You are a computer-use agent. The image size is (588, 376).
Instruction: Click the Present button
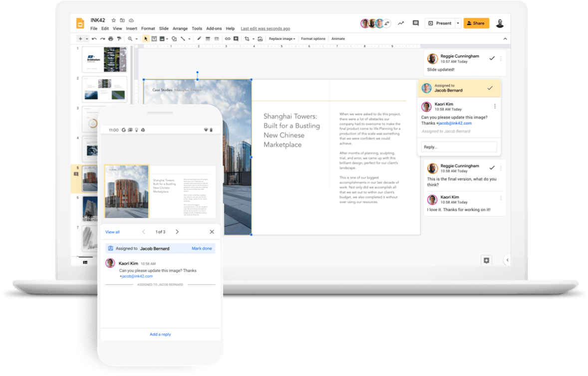440,23
